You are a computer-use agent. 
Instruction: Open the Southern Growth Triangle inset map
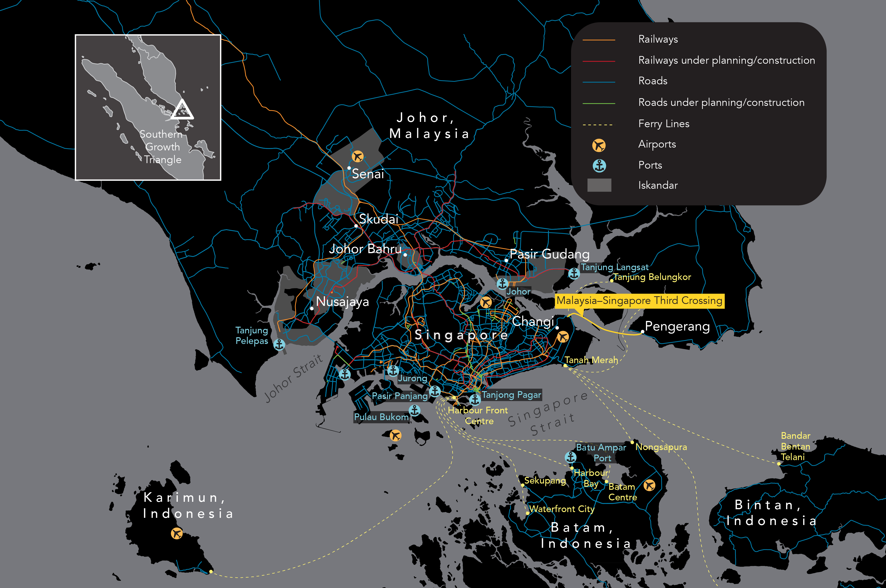click(x=148, y=108)
